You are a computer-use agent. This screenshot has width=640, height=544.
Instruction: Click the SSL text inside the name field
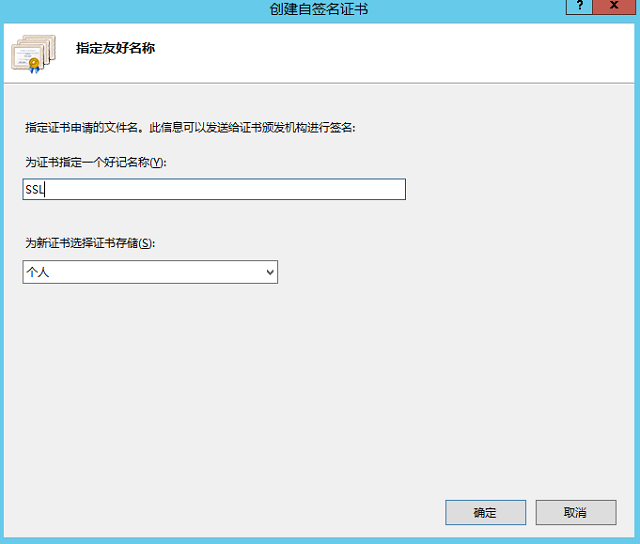[x=36, y=190]
